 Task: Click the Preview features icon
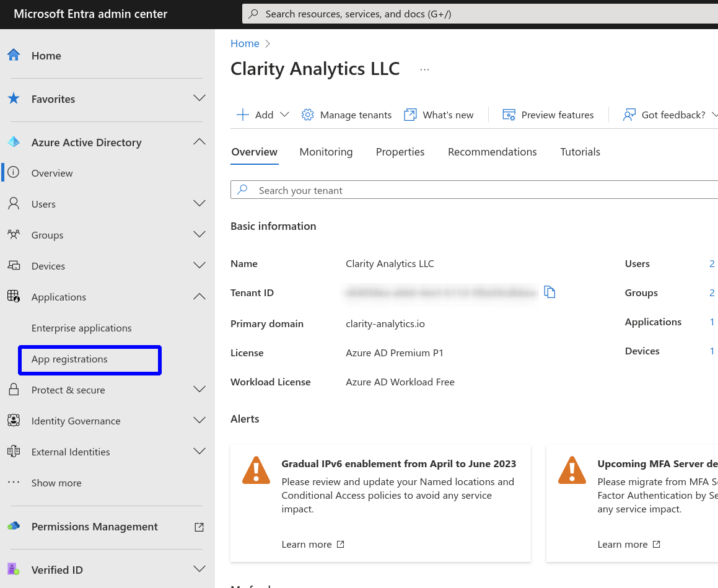pos(509,115)
